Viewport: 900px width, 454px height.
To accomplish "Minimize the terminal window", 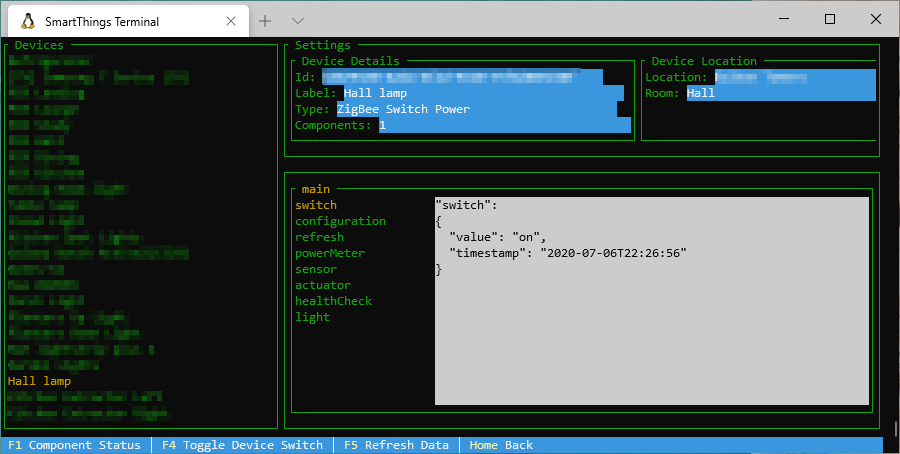I will coord(784,19).
